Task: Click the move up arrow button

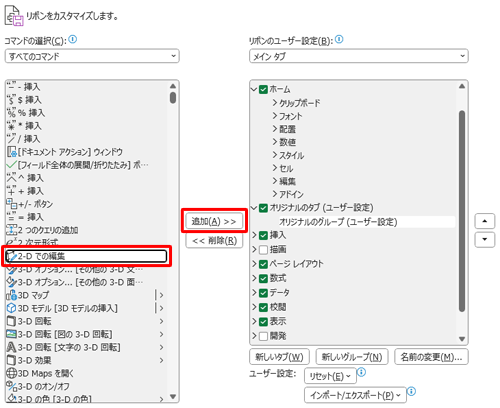Action: coord(485,221)
